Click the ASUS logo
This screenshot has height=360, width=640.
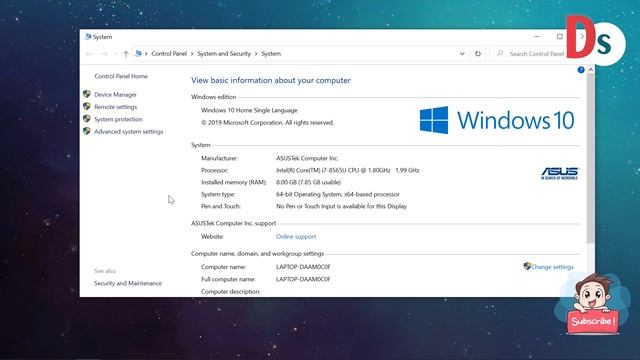tap(560, 173)
